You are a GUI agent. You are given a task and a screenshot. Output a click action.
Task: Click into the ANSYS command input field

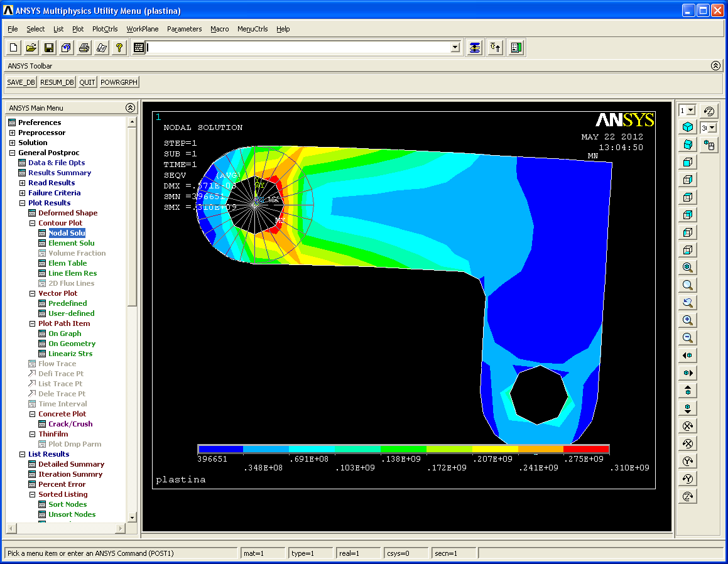tap(298, 47)
